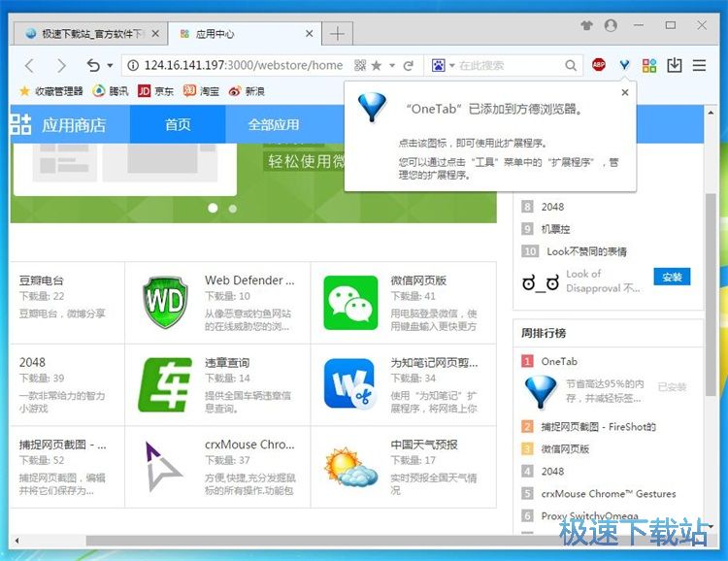The height and width of the screenshot is (561, 728).
Task: Open the QR code icon in address bar
Action: pos(360,65)
